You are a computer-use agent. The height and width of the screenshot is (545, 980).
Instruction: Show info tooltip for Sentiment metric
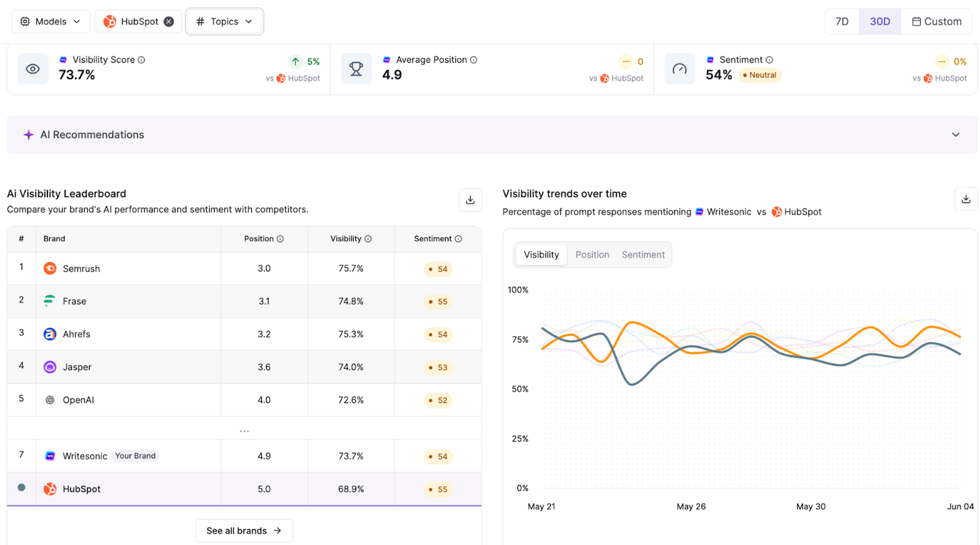[769, 60]
